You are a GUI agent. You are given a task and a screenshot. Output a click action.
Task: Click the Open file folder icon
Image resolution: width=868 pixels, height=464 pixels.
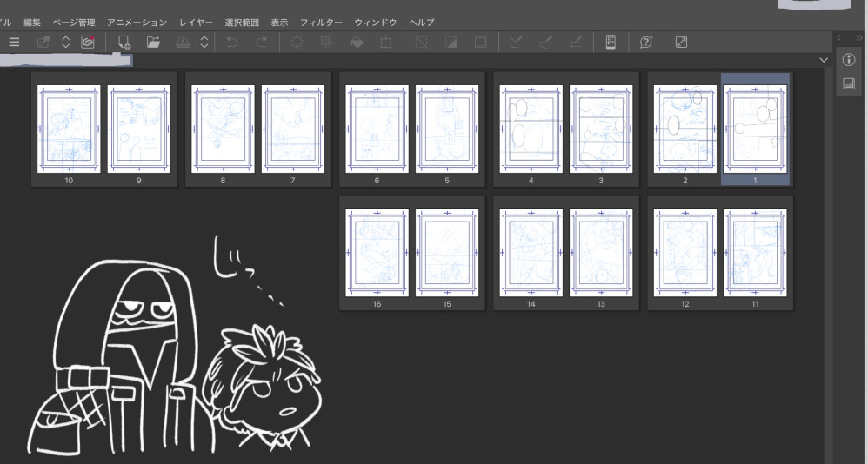click(154, 42)
